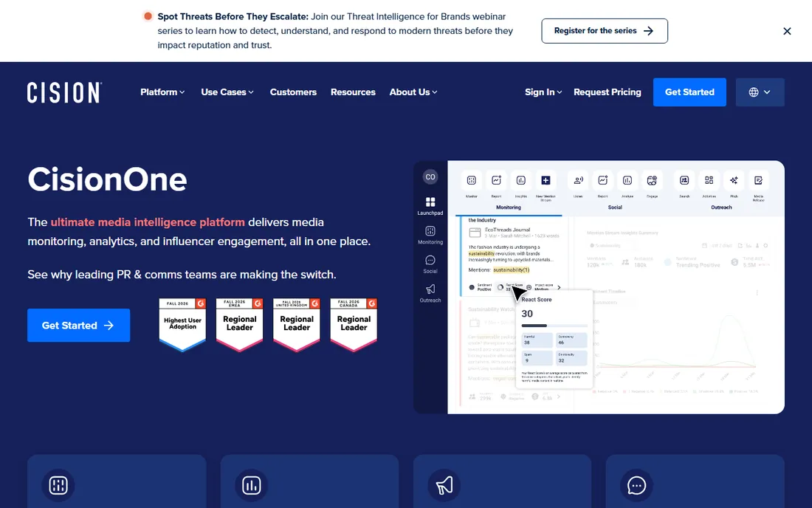Screen dimensions: 812x508
Task: Expand the Platform menu
Action: pos(162,92)
